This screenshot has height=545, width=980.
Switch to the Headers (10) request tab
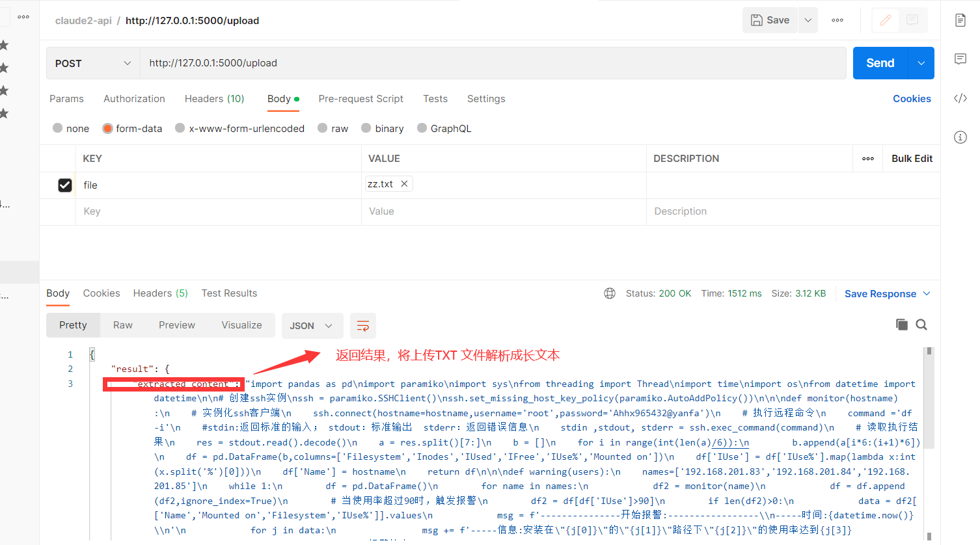coord(214,99)
